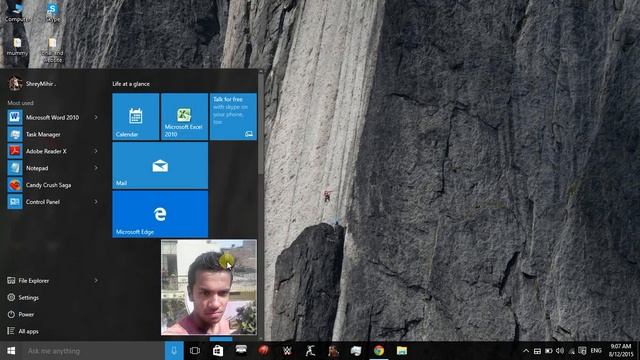Open the Calendar tile
Image resolution: width=640 pixels, height=360 pixels.
pyautogui.click(x=136, y=117)
